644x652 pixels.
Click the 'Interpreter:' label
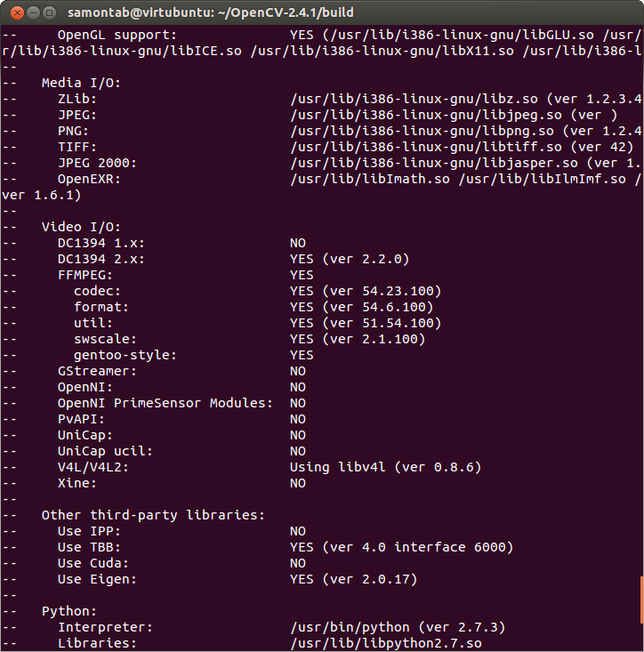coord(105,627)
